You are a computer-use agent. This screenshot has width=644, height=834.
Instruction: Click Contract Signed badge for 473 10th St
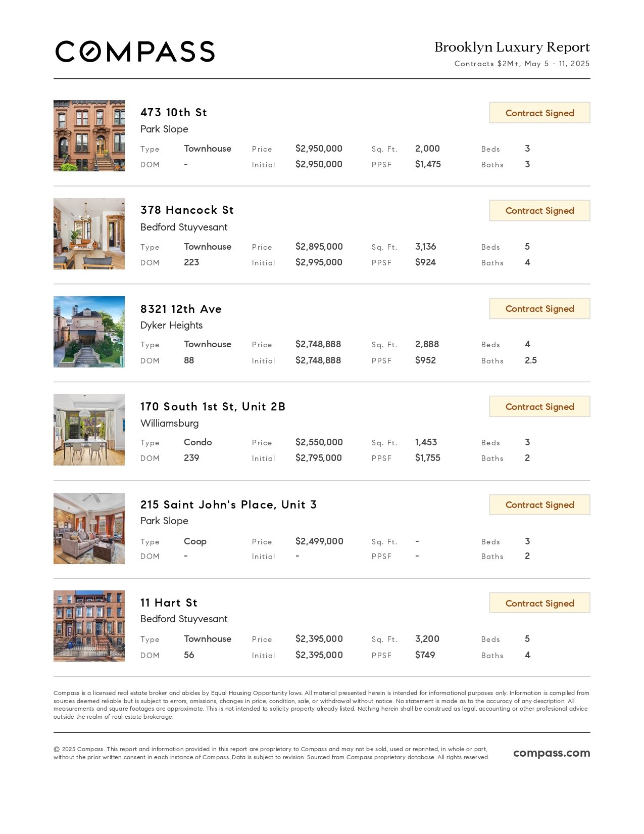coord(539,113)
